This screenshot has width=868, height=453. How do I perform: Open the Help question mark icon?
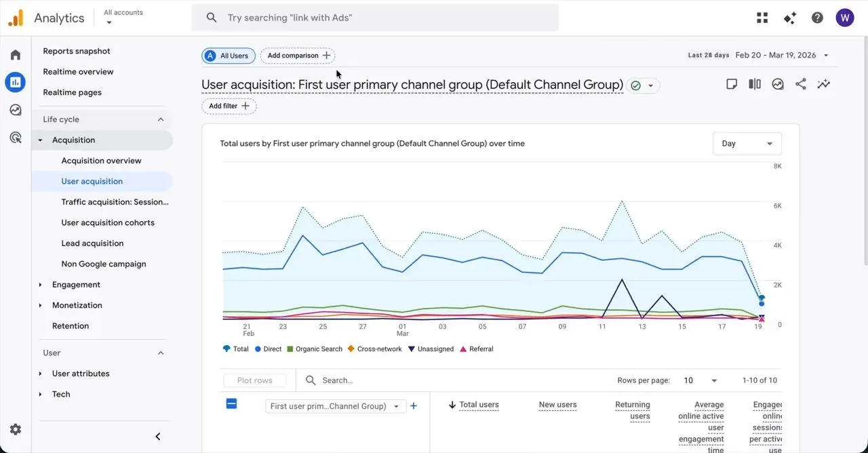point(817,18)
